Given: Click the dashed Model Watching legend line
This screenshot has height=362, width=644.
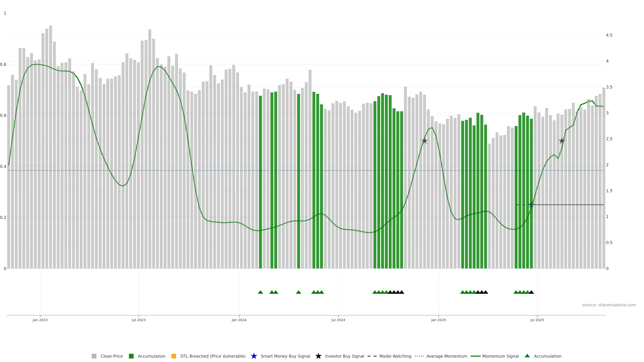Looking at the screenshot, I should click(x=372, y=356).
